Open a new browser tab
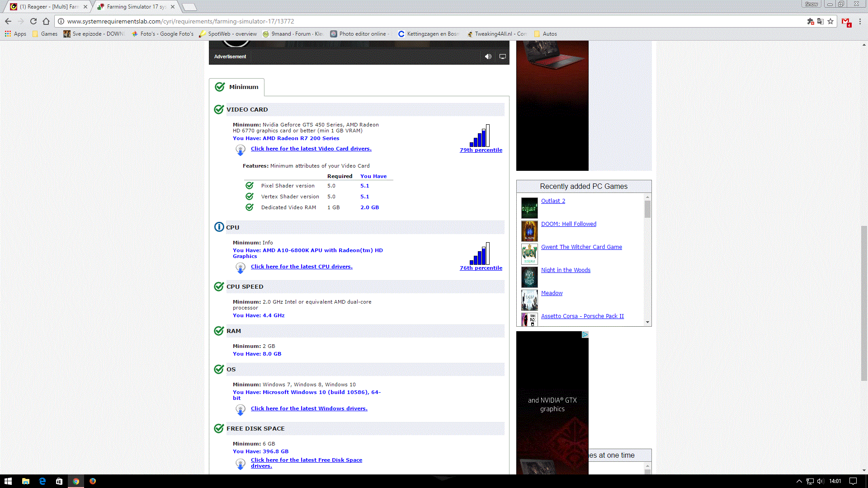 (189, 7)
